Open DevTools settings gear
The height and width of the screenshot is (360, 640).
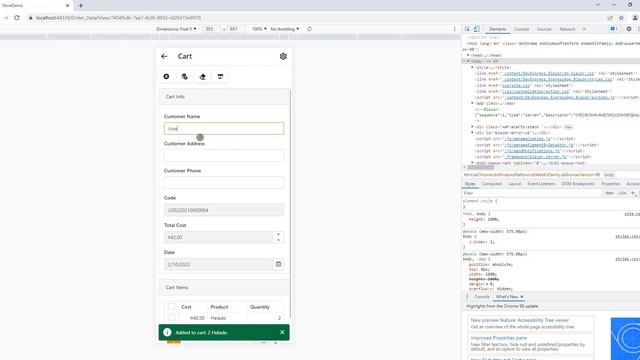629,29
